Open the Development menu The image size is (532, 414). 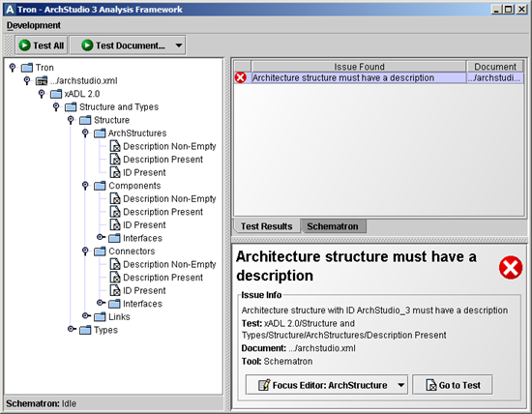coord(34,25)
